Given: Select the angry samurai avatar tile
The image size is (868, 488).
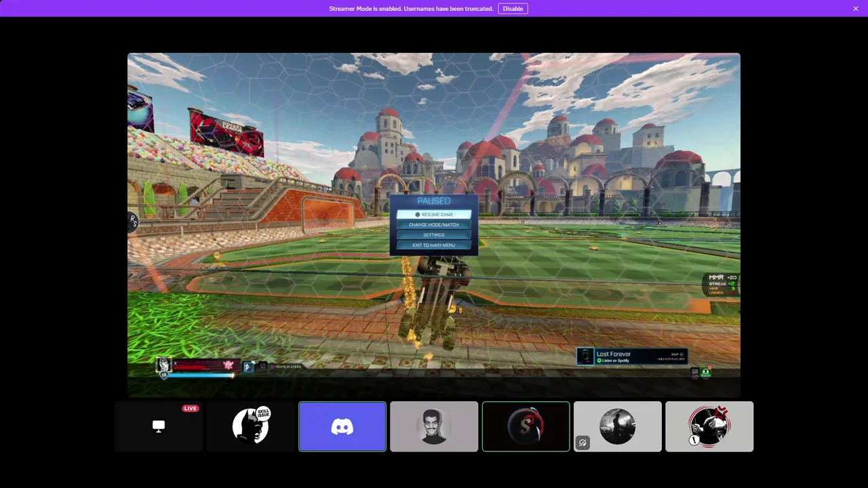Looking at the screenshot, I should pyautogui.click(x=709, y=426).
